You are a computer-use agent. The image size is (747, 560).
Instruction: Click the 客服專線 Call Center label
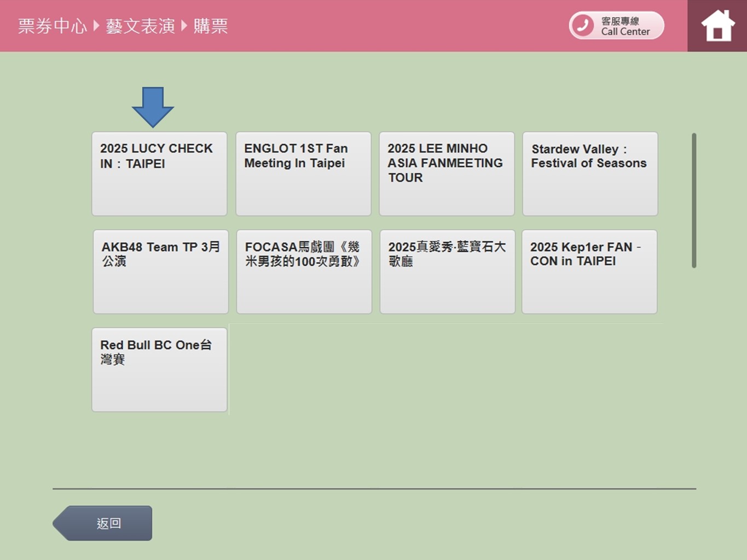624,25
